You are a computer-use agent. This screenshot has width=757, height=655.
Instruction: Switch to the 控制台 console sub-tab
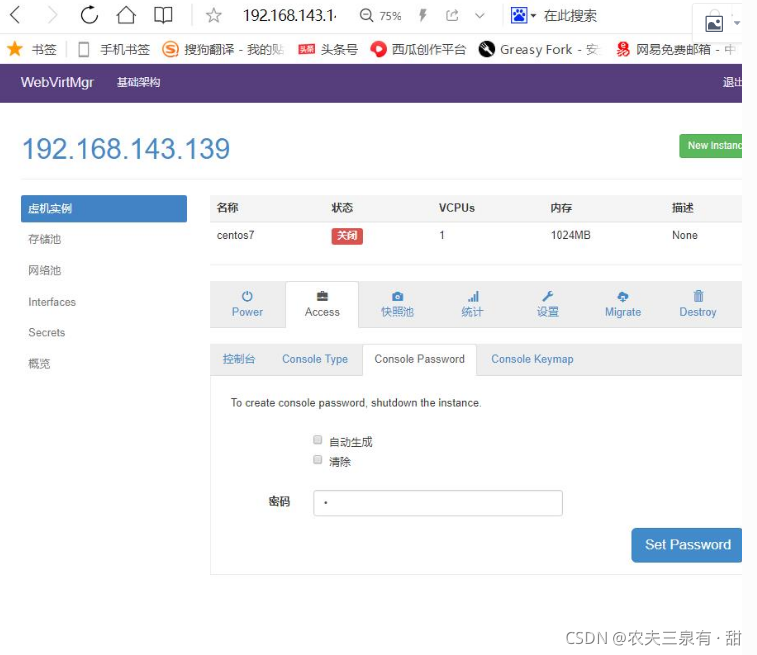[239, 360]
